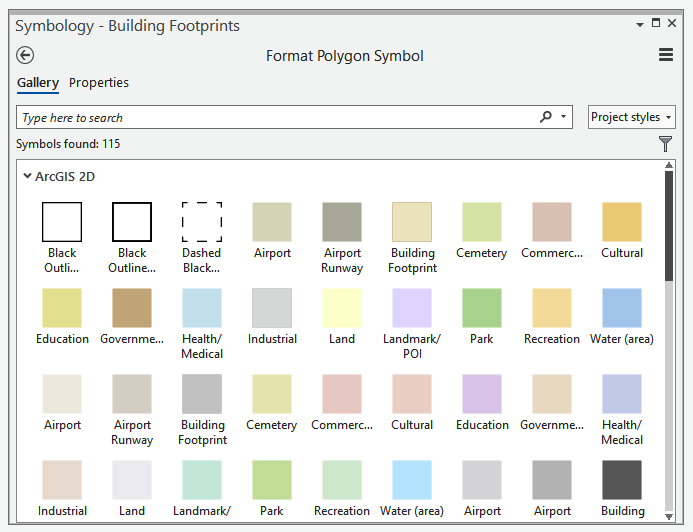Switch to the Properties tab

tap(99, 83)
